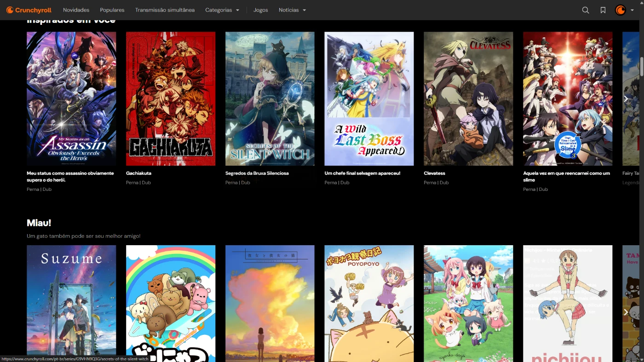Open the Clevatess poster thumbnail
Image resolution: width=644 pixels, height=362 pixels.
tap(468, 98)
